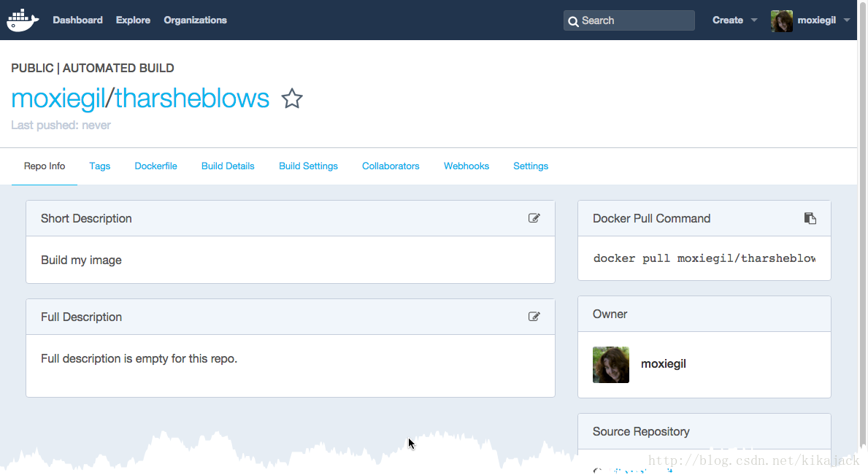The width and height of the screenshot is (868, 475).
Task: Click the tharsheblows repository name link
Action: click(x=191, y=99)
